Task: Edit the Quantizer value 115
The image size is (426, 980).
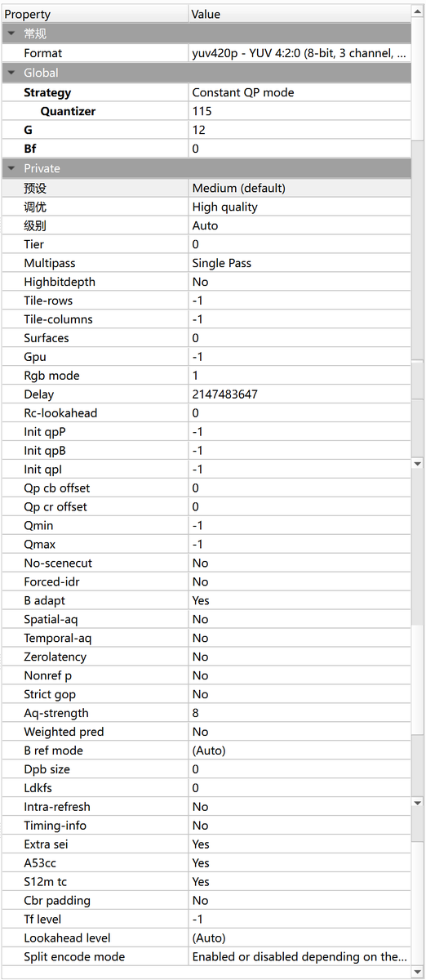Action: coord(300,111)
